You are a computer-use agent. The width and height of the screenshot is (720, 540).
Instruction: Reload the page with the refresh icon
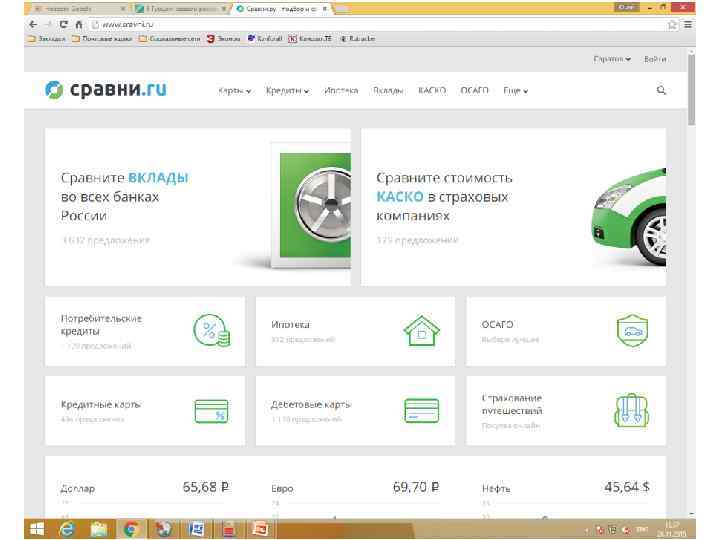[x=63, y=24]
